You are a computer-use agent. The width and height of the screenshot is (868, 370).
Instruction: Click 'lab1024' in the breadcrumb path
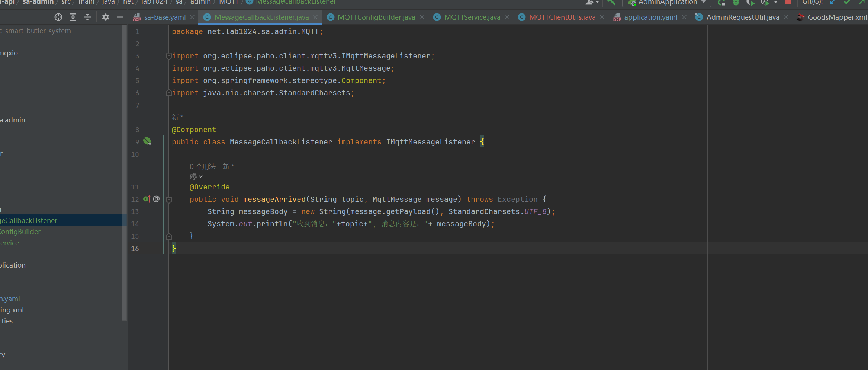(154, 2)
